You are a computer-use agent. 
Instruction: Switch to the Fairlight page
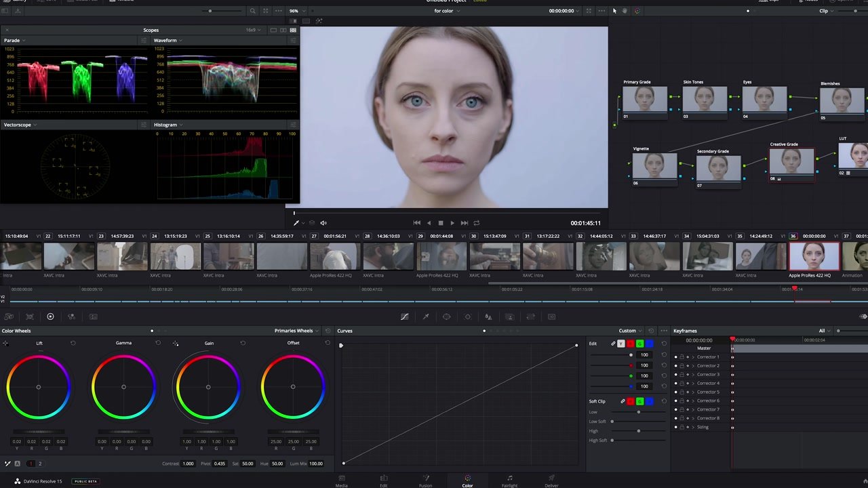pyautogui.click(x=509, y=481)
